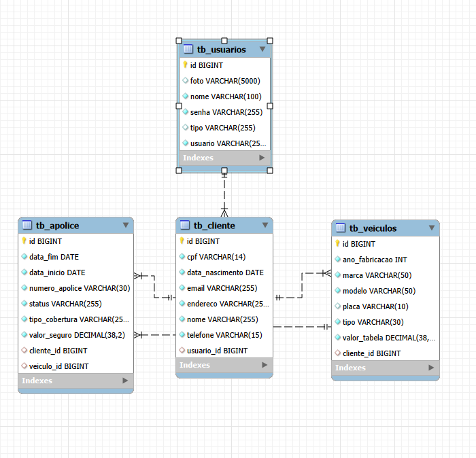Expand Indexes section of tb_veiculos
The image size is (476, 458).
(x=431, y=368)
